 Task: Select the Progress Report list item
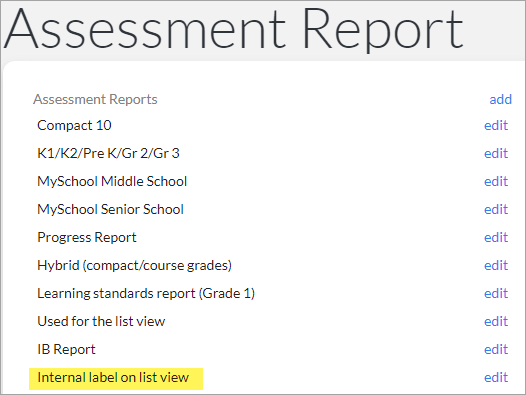[x=87, y=238]
